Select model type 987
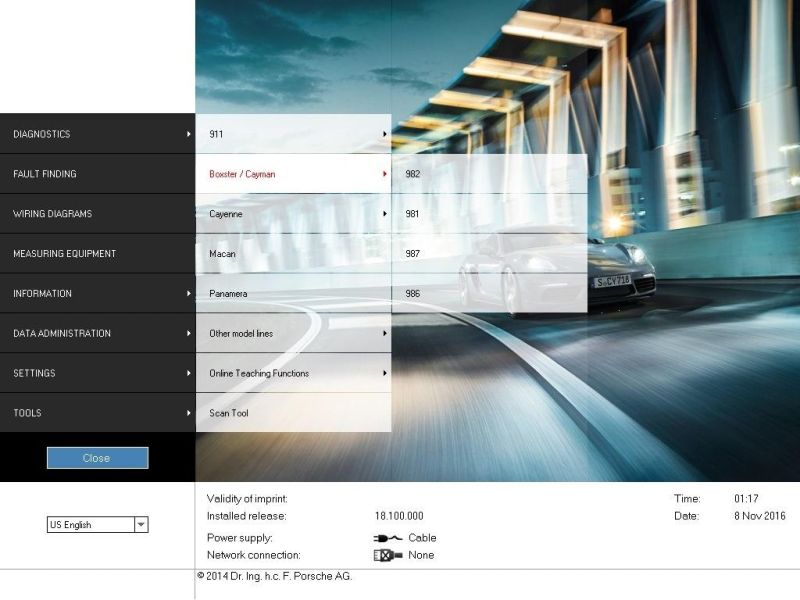800x600 pixels. coord(489,253)
